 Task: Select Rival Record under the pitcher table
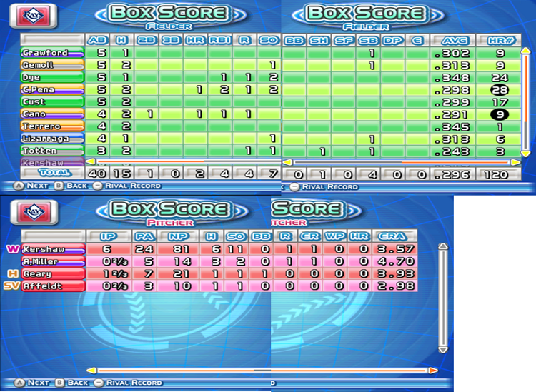128,383
